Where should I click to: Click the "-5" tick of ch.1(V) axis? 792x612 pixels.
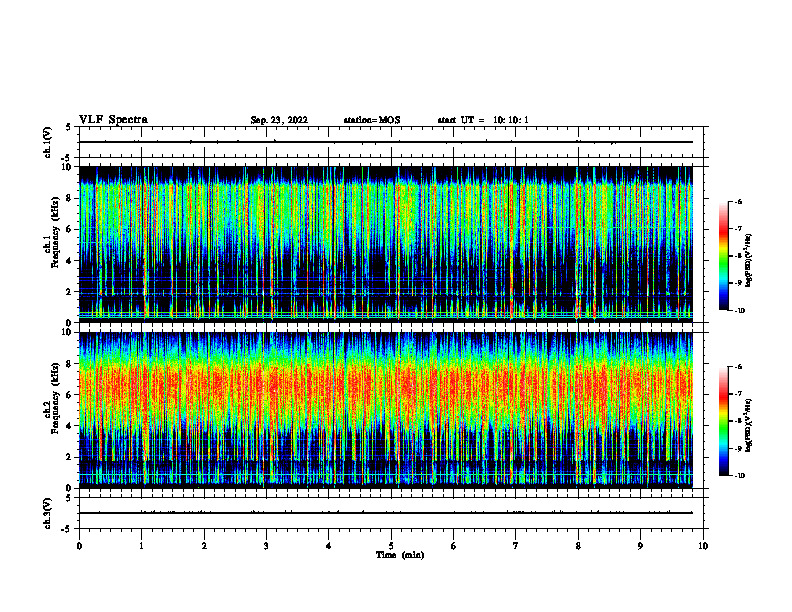coord(67,157)
